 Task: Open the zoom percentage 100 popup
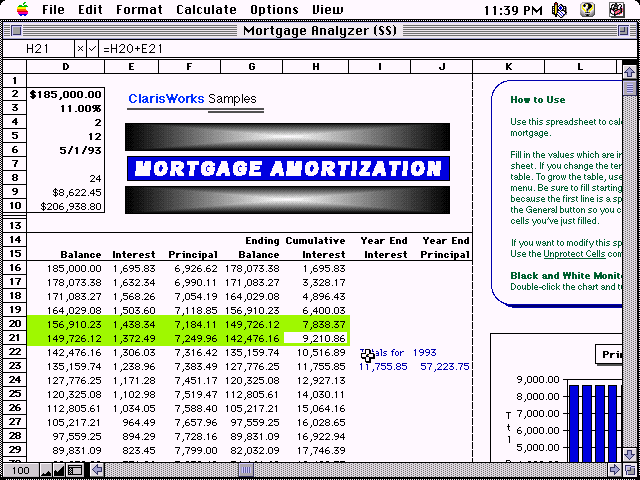point(18,470)
